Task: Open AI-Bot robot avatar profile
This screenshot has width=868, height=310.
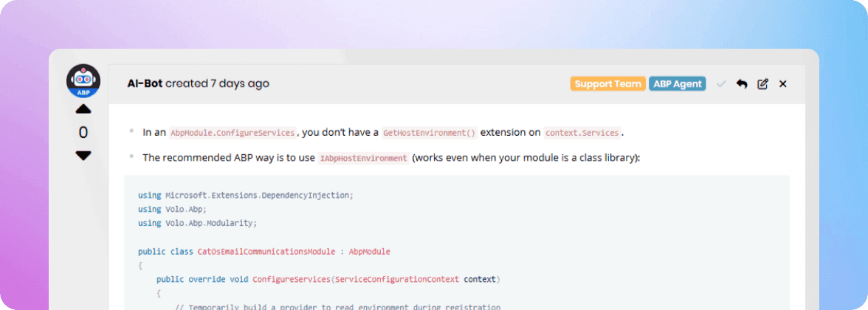Action: click(83, 80)
